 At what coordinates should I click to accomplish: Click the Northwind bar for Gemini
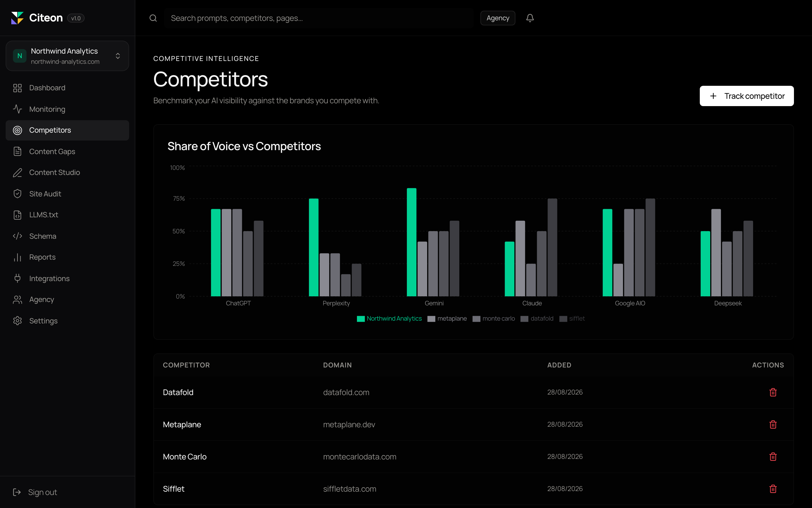coord(411,242)
